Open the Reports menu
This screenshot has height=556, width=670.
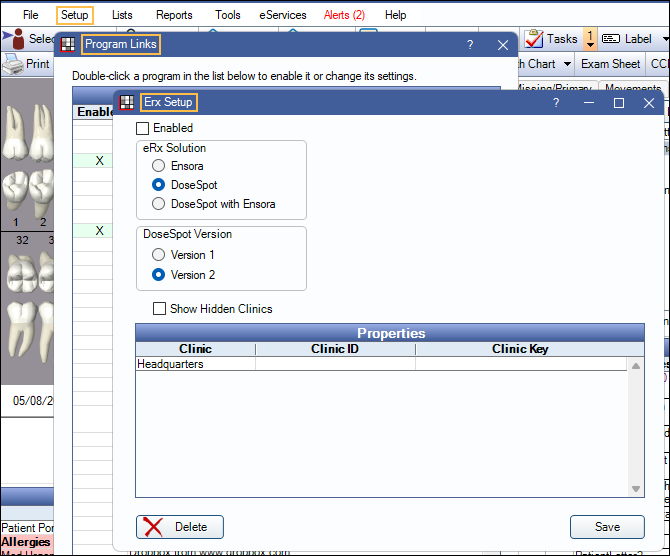point(174,15)
